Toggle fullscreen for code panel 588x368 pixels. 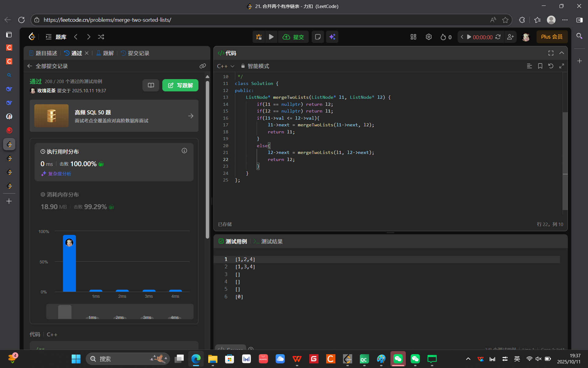pos(551,53)
